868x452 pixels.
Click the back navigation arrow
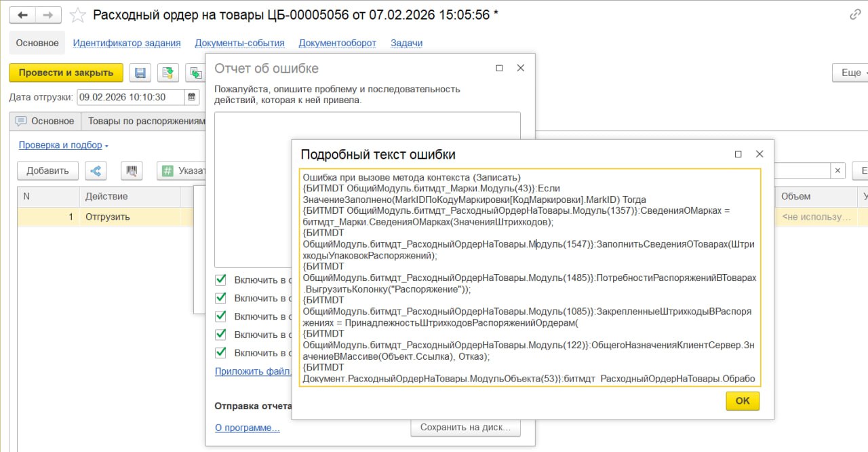tap(22, 15)
